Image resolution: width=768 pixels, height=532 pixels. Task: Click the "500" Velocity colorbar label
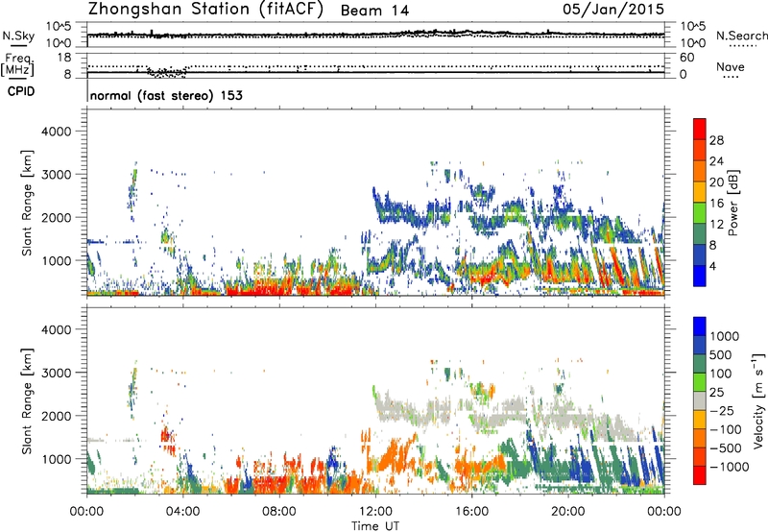coord(721,354)
